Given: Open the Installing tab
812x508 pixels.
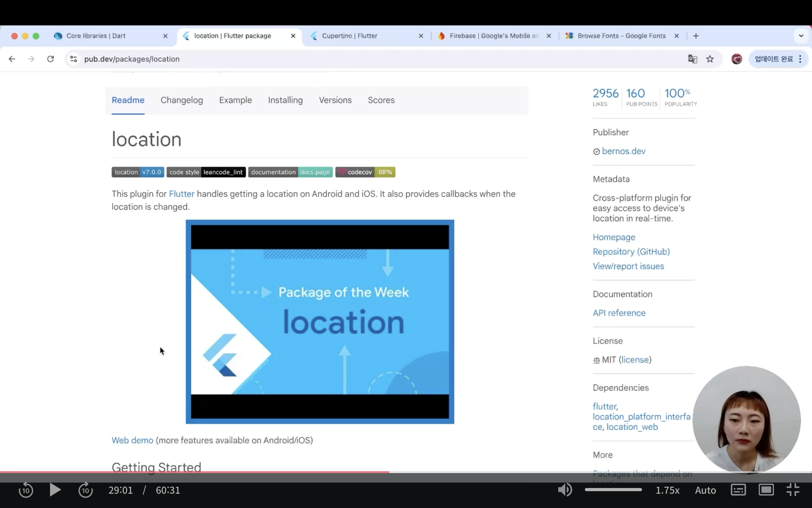Looking at the screenshot, I should 285,100.
